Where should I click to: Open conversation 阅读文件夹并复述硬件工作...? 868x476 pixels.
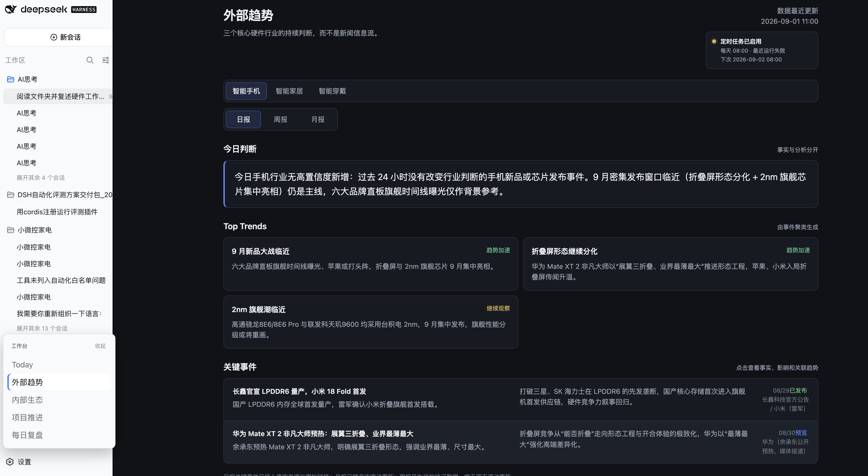pyautogui.click(x=58, y=96)
